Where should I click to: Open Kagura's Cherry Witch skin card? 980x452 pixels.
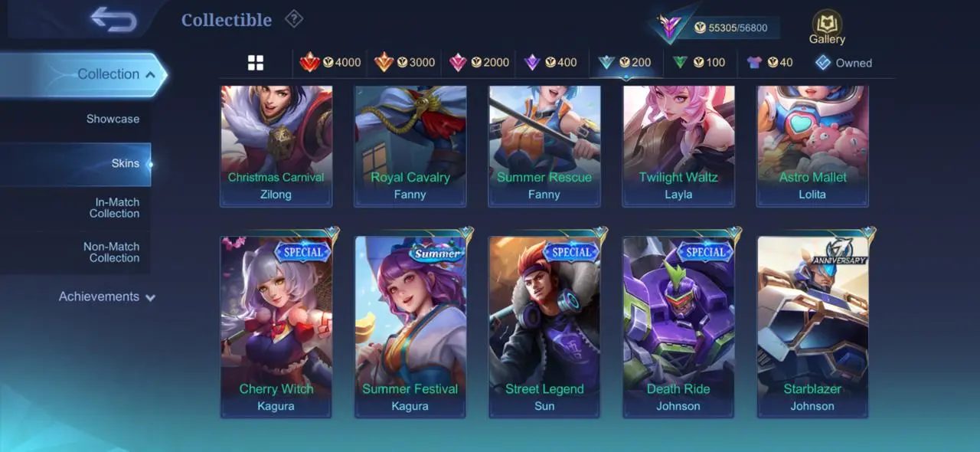click(x=276, y=326)
